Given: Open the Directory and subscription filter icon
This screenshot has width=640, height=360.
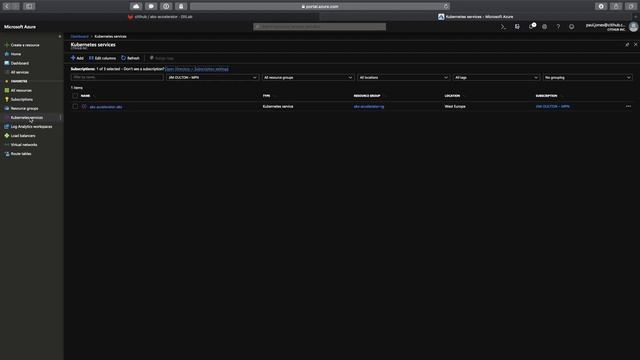Looking at the screenshot, I should pyautogui.click(x=517, y=27).
